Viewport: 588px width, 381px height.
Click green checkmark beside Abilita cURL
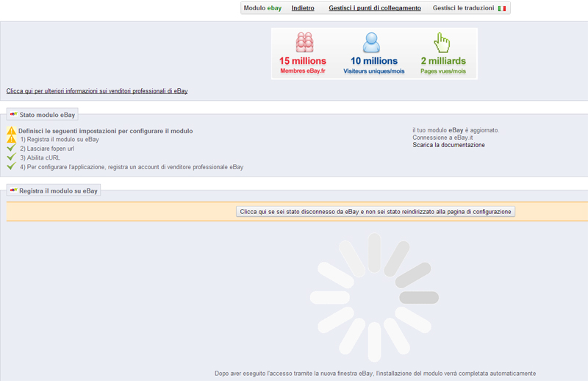[11, 157]
